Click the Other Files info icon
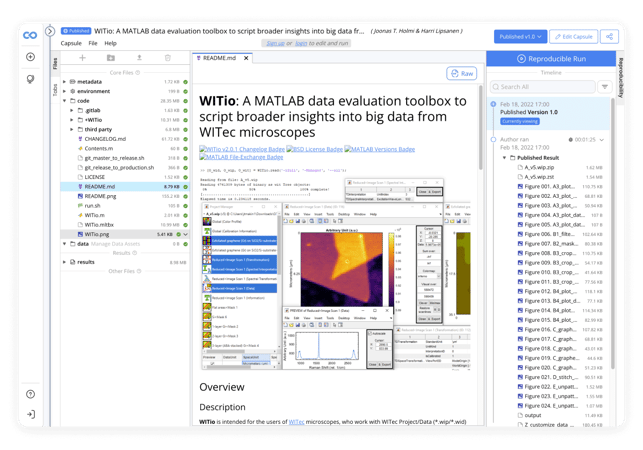This screenshot has width=643, height=450. [139, 271]
